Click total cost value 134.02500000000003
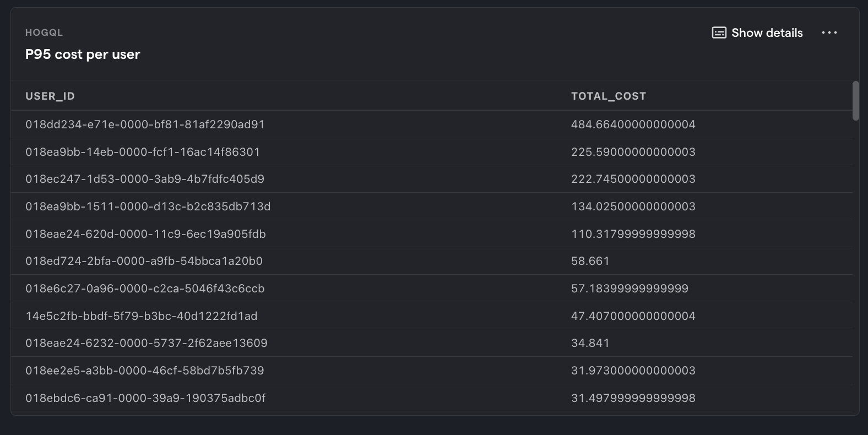 (x=633, y=206)
